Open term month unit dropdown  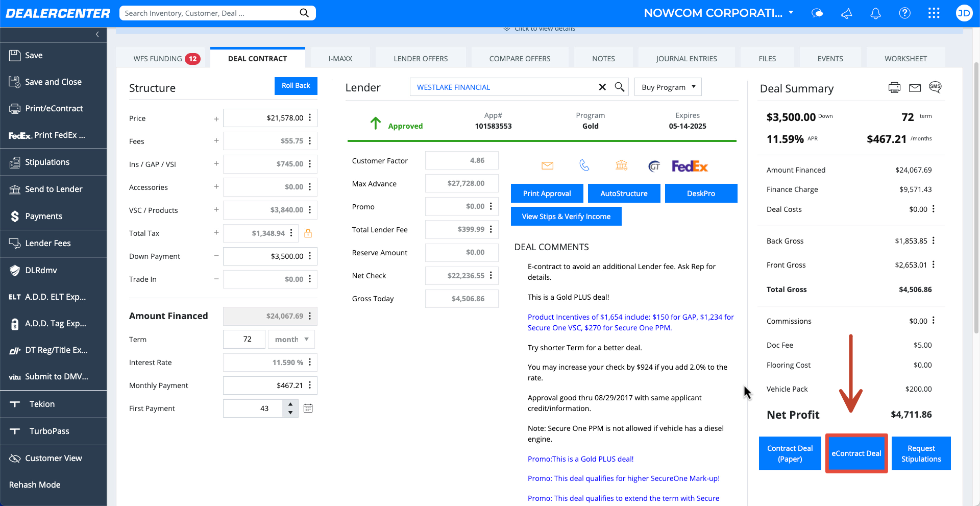coord(291,339)
